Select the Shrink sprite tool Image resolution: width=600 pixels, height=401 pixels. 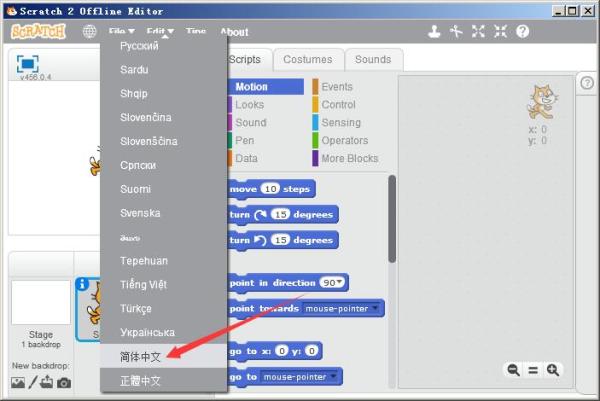coord(500,31)
